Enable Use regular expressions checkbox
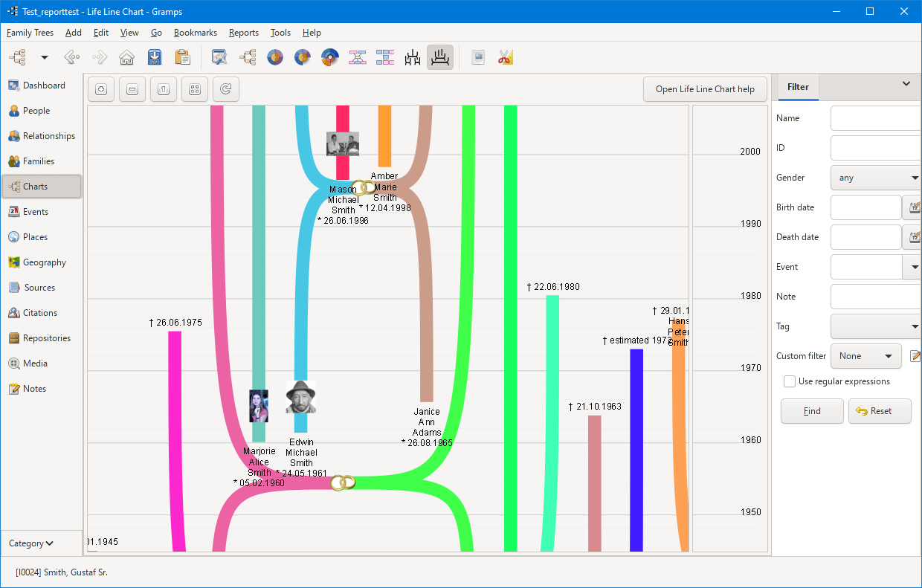This screenshot has height=588, width=922. [x=790, y=381]
